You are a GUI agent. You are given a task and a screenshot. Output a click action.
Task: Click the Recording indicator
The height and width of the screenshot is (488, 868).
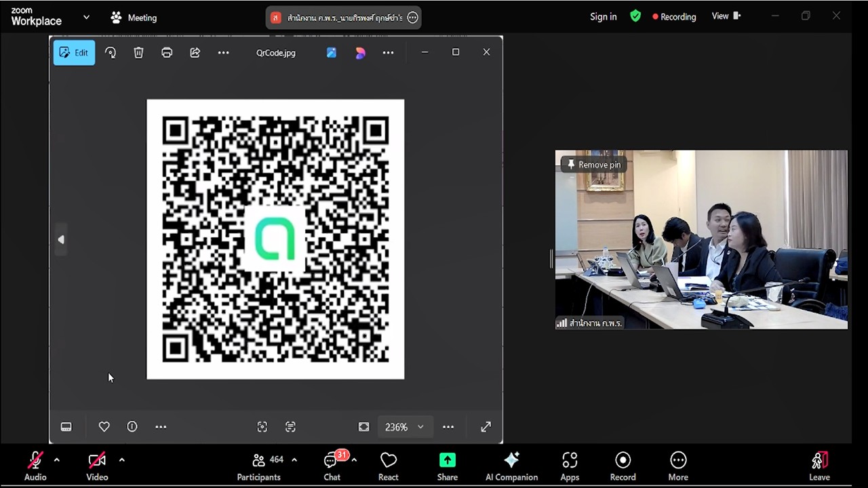674,16
